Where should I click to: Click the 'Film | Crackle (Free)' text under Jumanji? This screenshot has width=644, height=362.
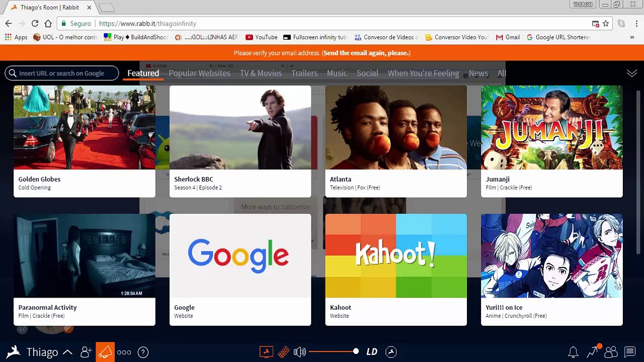[x=509, y=188]
